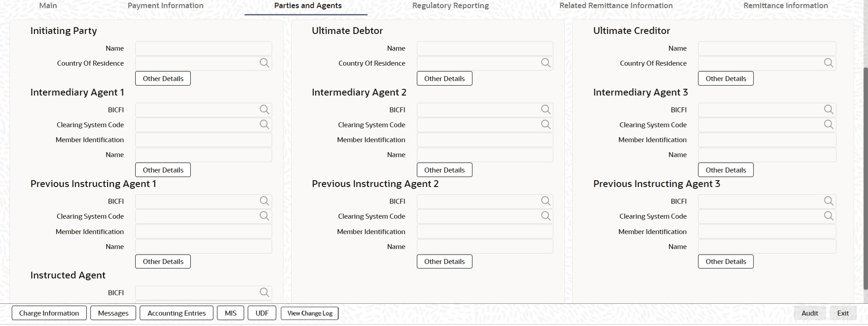The height and width of the screenshot is (326, 868).
Task: Open BICFI lookup for Intermediary Agent 1
Action: tap(264, 110)
